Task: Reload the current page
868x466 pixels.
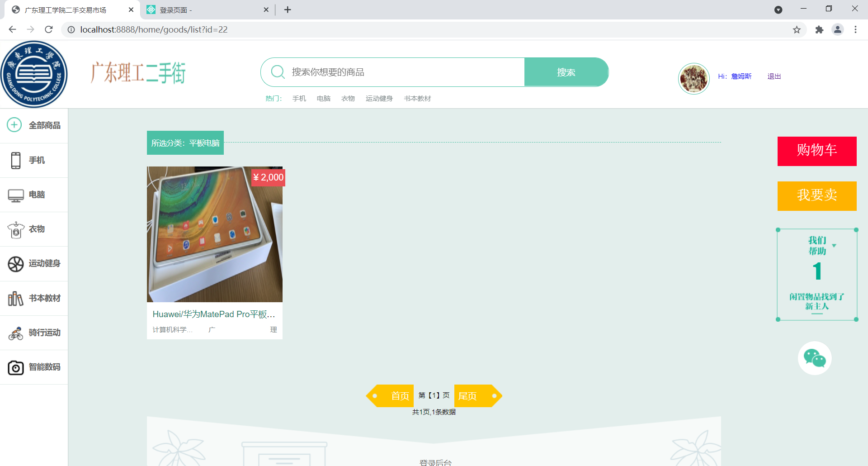Action: (x=49, y=29)
